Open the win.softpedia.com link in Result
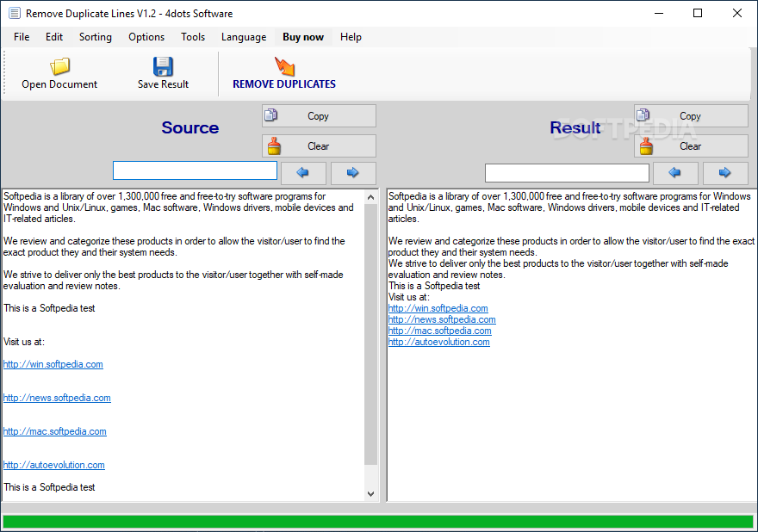 pyautogui.click(x=438, y=308)
